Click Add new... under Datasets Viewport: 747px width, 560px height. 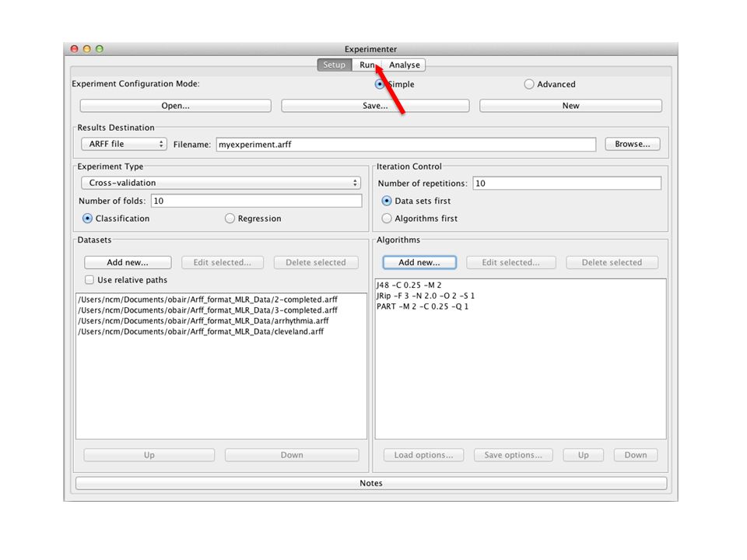(x=128, y=262)
